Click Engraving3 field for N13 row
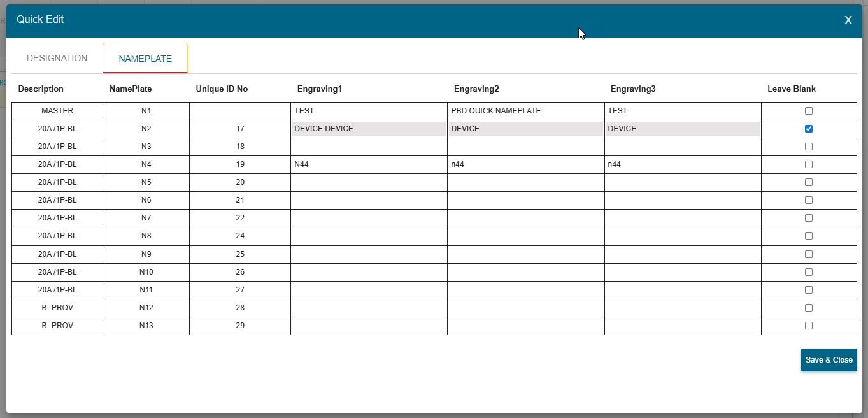 click(x=683, y=326)
